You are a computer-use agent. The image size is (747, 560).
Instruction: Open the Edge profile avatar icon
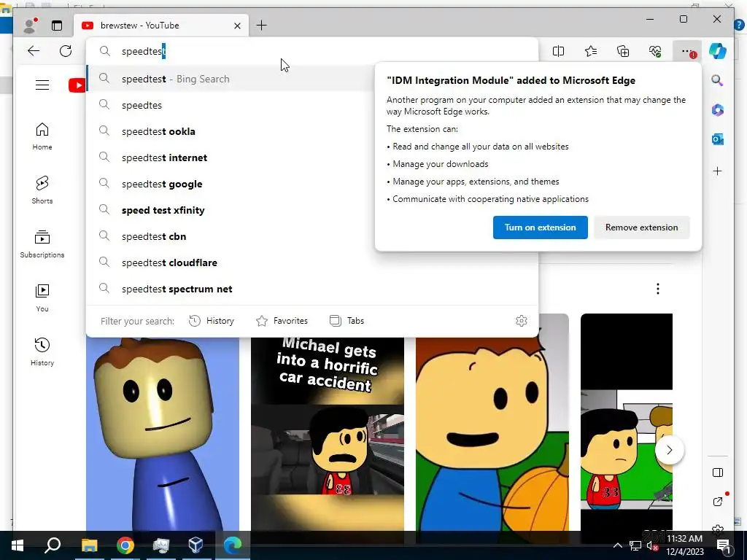pos(30,26)
